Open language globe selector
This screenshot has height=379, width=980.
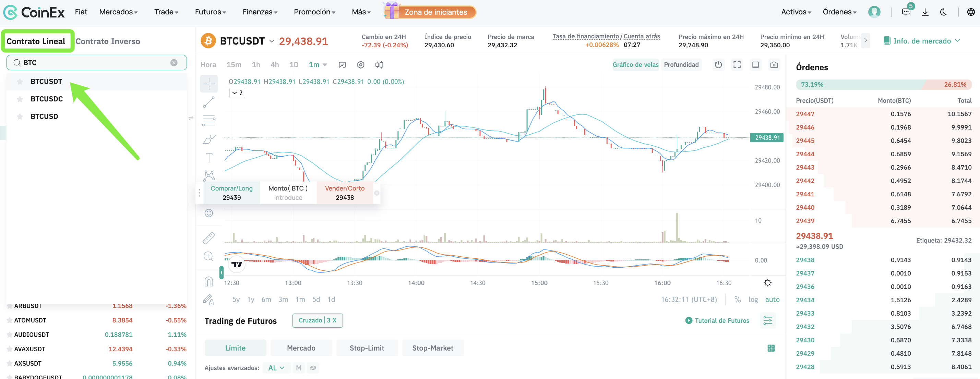point(971,12)
